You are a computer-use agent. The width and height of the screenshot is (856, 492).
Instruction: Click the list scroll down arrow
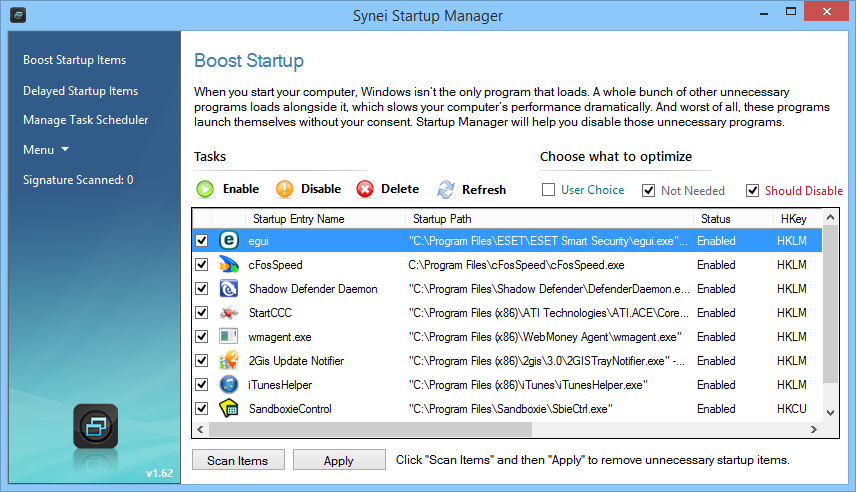pos(830,413)
